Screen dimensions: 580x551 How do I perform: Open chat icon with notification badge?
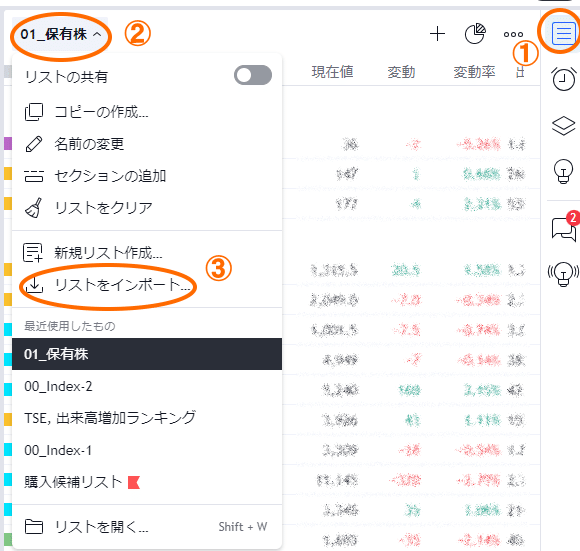point(564,226)
